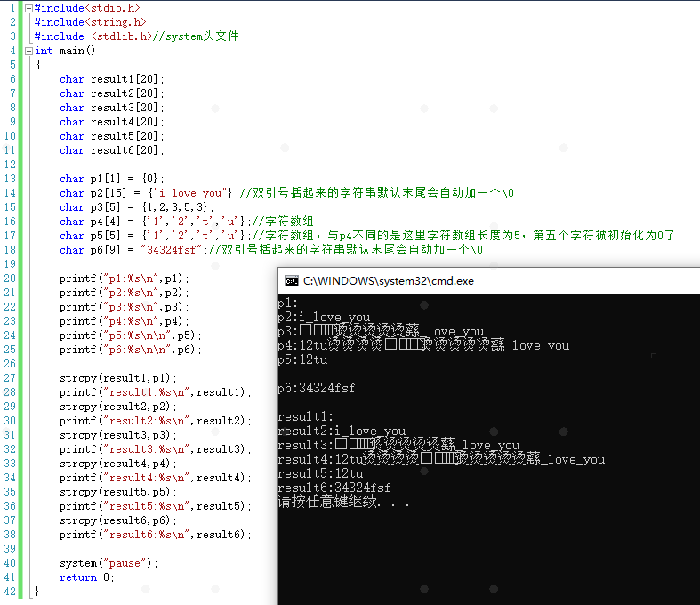
Task: Click the printf("p3:%s\n",p3) statement
Action: point(125,307)
